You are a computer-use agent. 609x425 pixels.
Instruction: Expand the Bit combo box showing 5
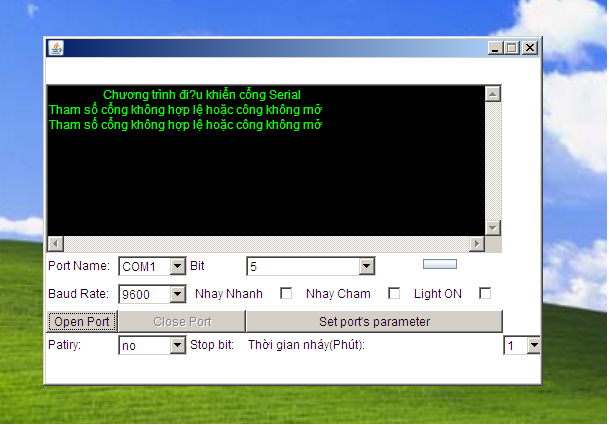[366, 266]
